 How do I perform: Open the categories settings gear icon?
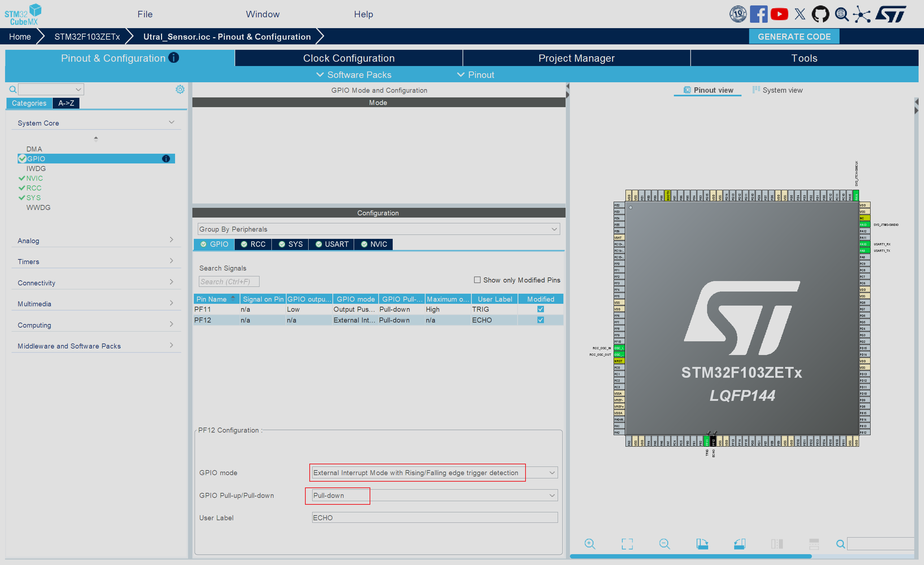point(180,89)
